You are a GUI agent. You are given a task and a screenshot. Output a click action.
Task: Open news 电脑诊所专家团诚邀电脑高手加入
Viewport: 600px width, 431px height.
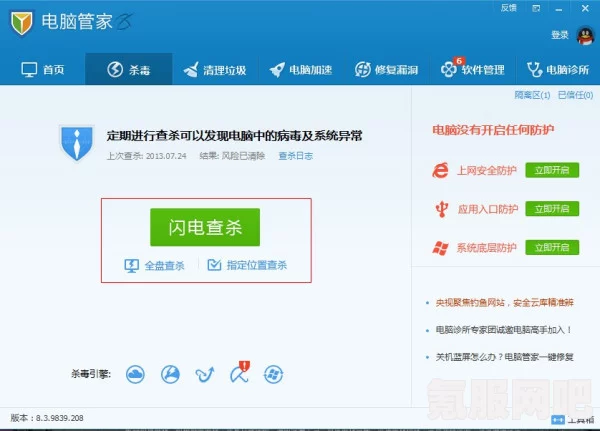(504, 330)
